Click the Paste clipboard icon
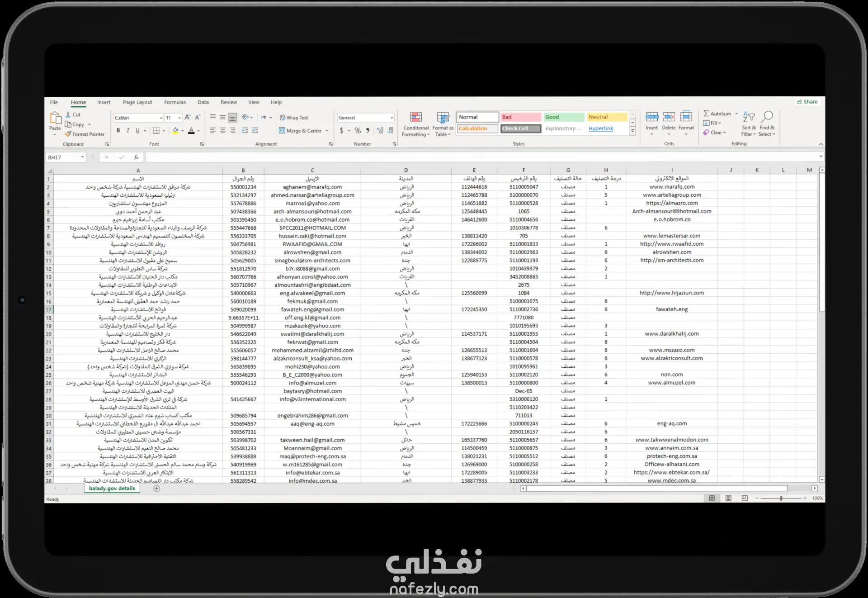 pyautogui.click(x=55, y=119)
